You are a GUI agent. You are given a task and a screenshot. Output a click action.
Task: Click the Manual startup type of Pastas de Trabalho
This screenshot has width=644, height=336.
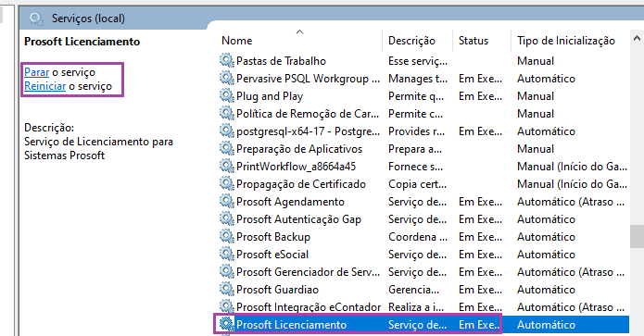536,61
